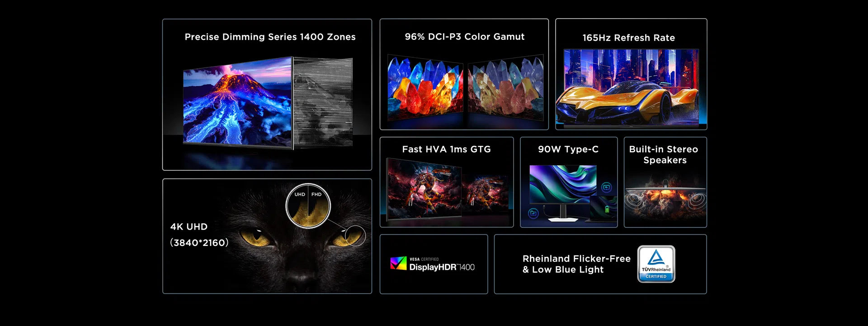Image resolution: width=868 pixels, height=326 pixels.
Task: Click the Rheinland Flicker-Free & Low Blue Light text
Action: (x=576, y=264)
